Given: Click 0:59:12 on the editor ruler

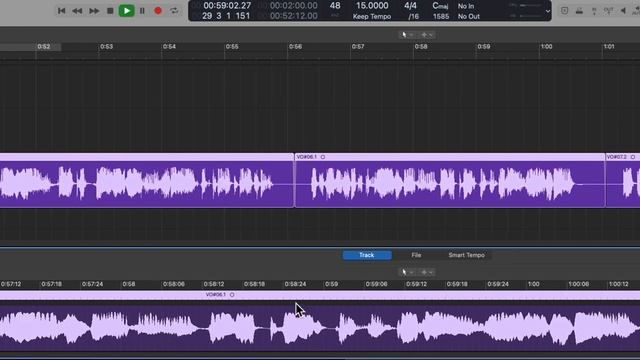Looking at the screenshot, I should click(416, 284).
